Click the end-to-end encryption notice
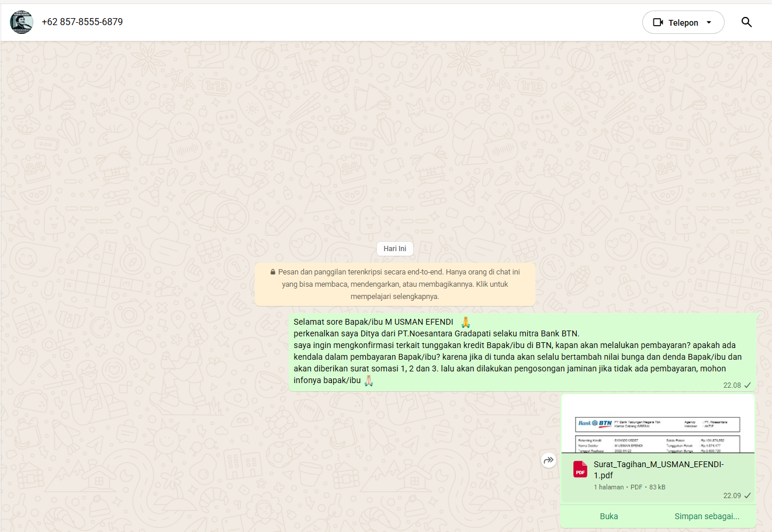Viewport: 772px width, 532px height. [395, 284]
